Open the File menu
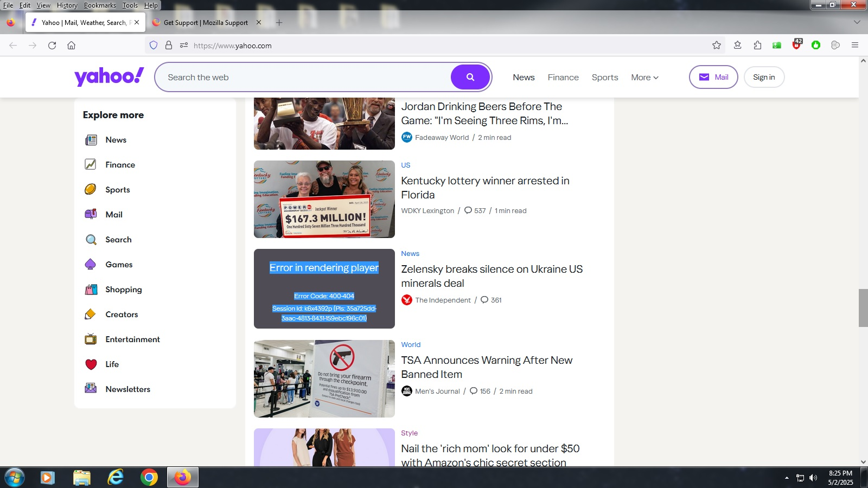 (x=8, y=5)
